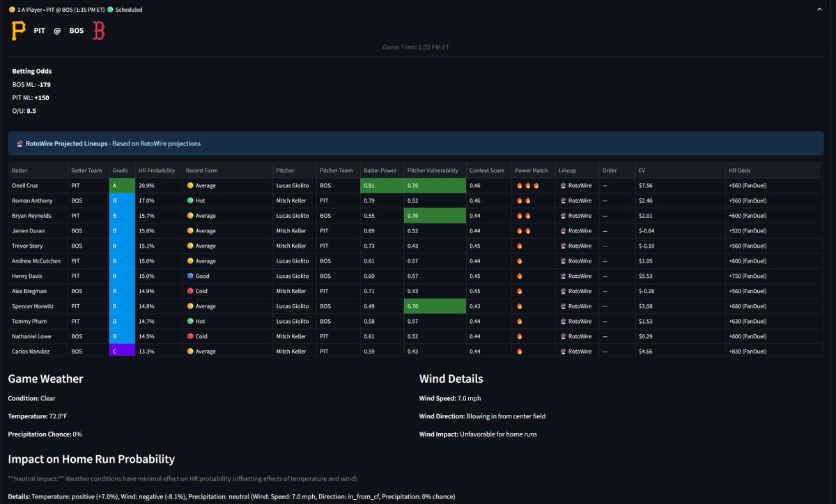The height and width of the screenshot is (504, 836).
Task: Click the Lineup column header
Action: pos(577,171)
